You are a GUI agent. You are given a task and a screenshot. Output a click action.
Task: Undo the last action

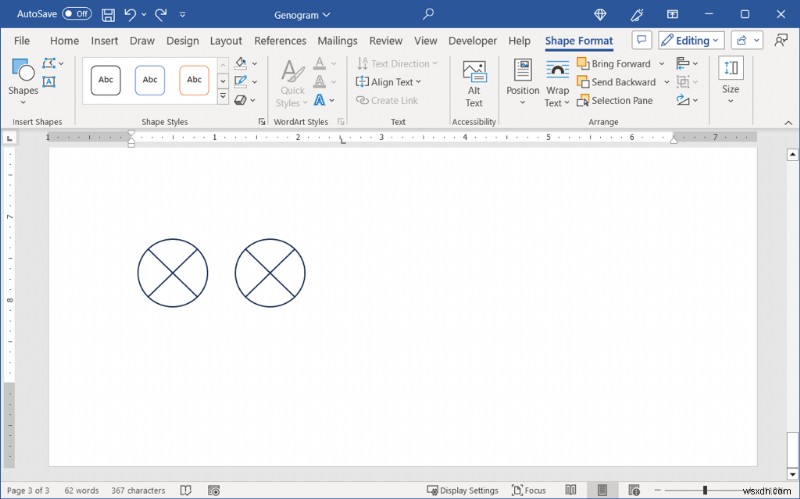tap(131, 15)
